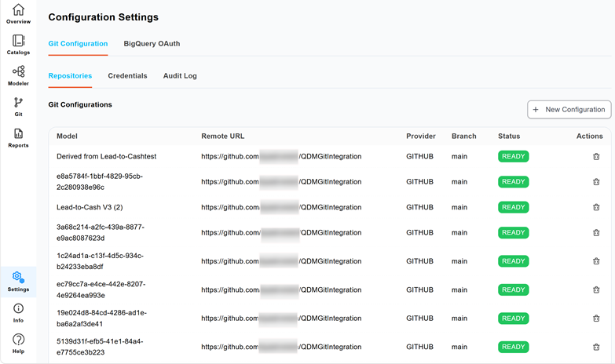
Task: Click the Status column header
Action: click(509, 136)
